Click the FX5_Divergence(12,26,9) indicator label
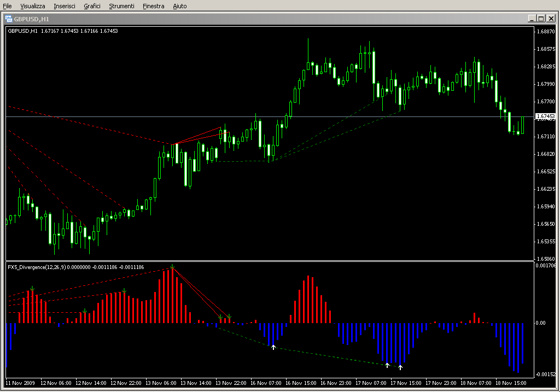This screenshot has width=560, height=392. (75, 267)
